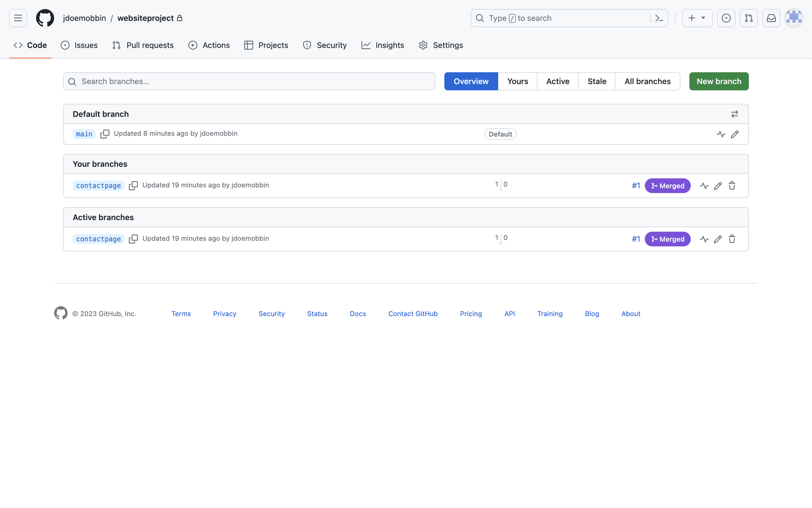812x508 pixels.
Task: Open contactpage branch under Active branches
Action: coord(99,239)
